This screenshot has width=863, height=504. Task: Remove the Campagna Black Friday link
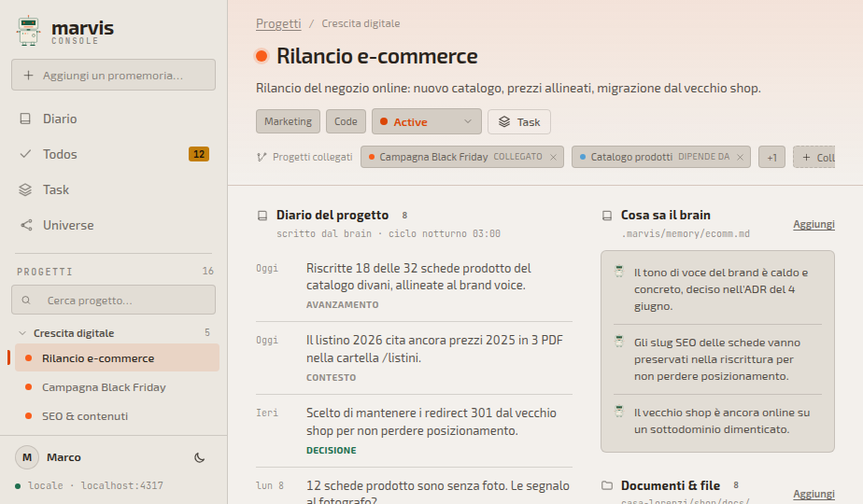coord(553,158)
